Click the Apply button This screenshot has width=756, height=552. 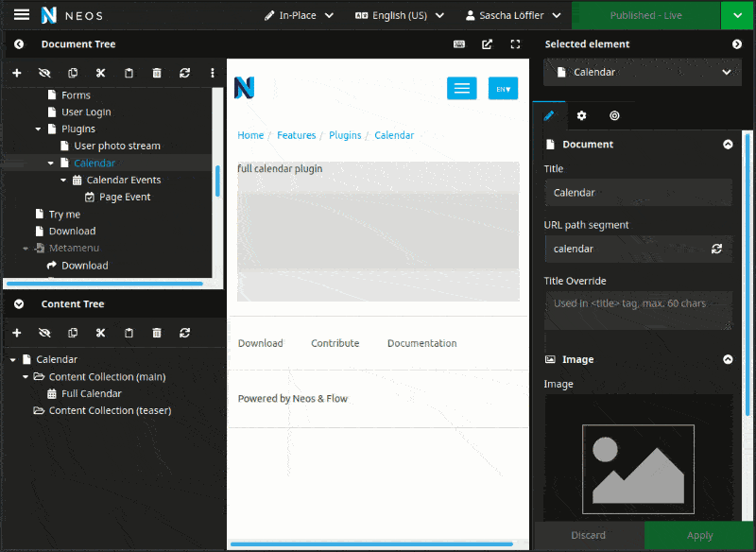click(699, 535)
